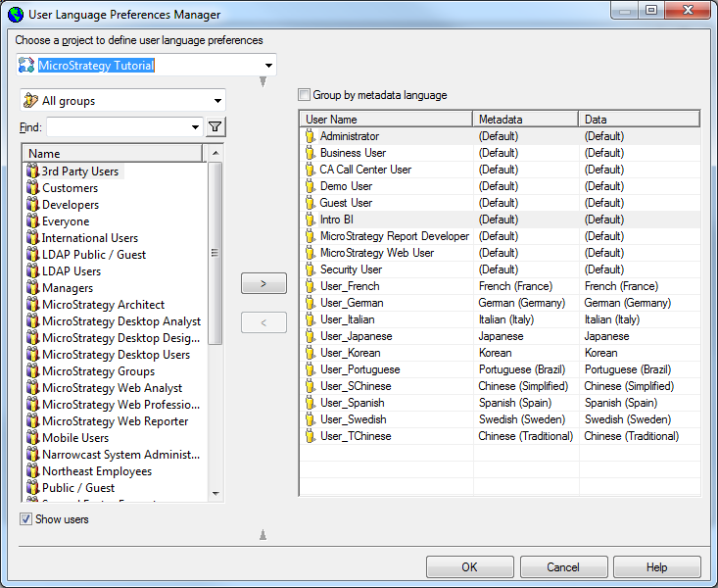Select the Everyone group in list
This screenshot has width=718, height=588.
click(x=66, y=221)
